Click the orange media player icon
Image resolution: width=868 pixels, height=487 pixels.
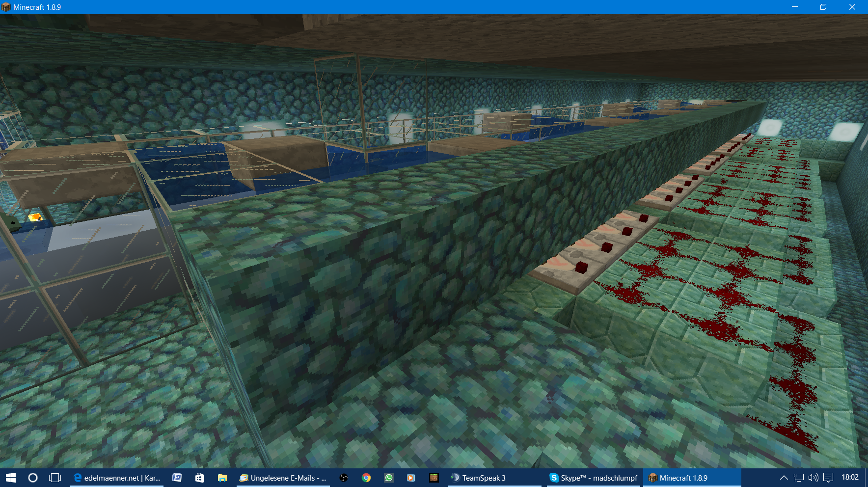click(x=411, y=478)
